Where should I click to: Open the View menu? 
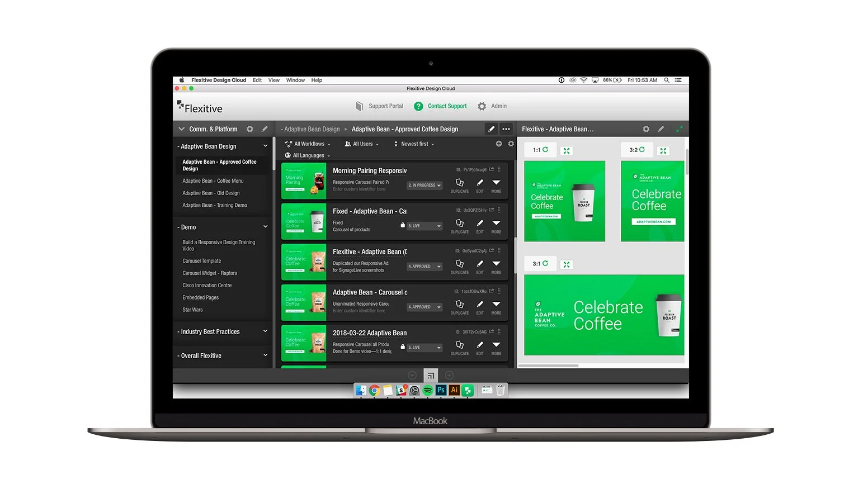click(x=274, y=80)
